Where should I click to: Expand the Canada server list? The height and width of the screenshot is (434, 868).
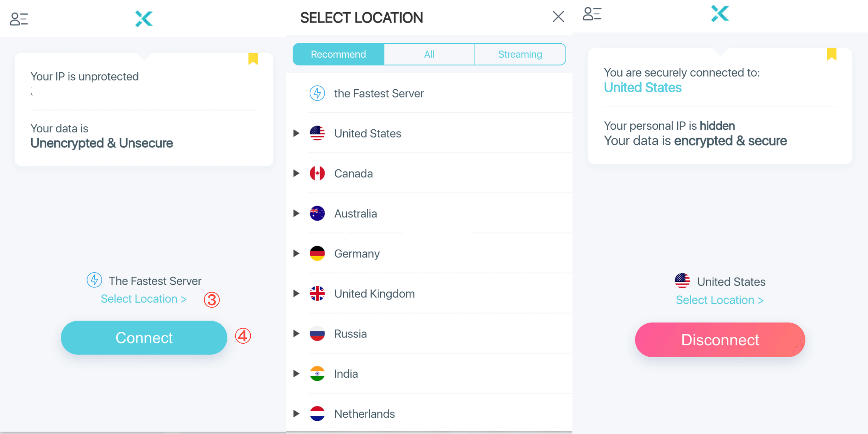(x=296, y=173)
